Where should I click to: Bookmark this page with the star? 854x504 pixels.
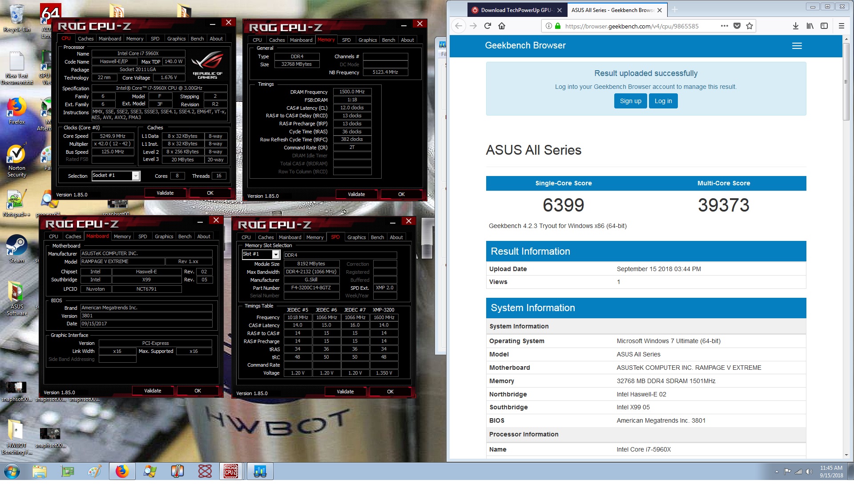[x=749, y=26]
